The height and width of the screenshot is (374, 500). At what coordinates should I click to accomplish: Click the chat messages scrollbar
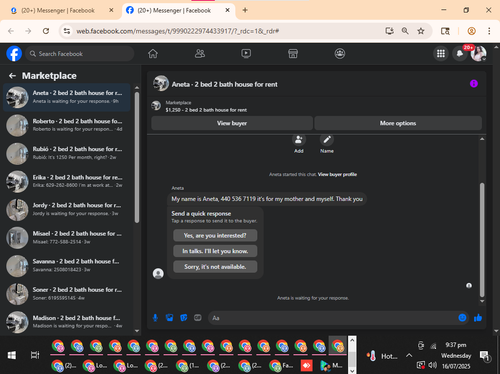pos(482,239)
